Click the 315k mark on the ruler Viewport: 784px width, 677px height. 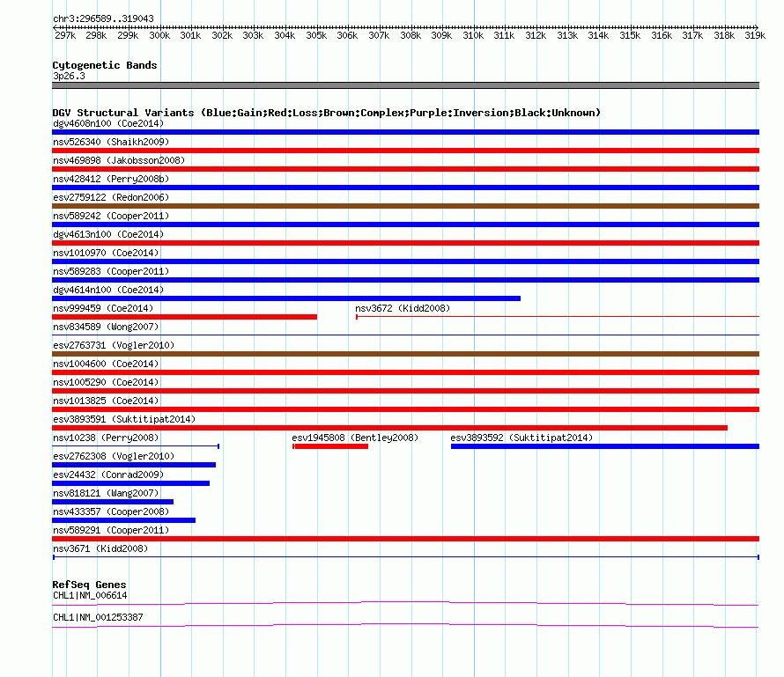point(630,35)
